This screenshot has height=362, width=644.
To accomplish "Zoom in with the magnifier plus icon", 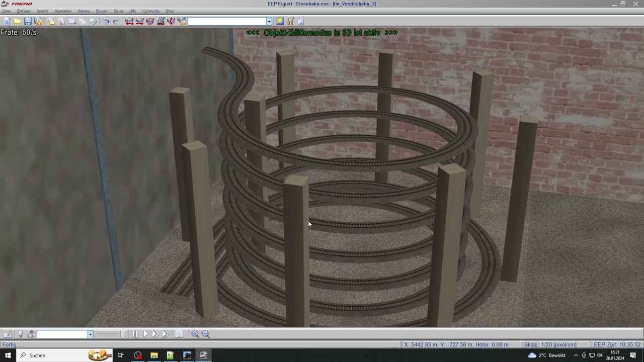I will [195, 334].
